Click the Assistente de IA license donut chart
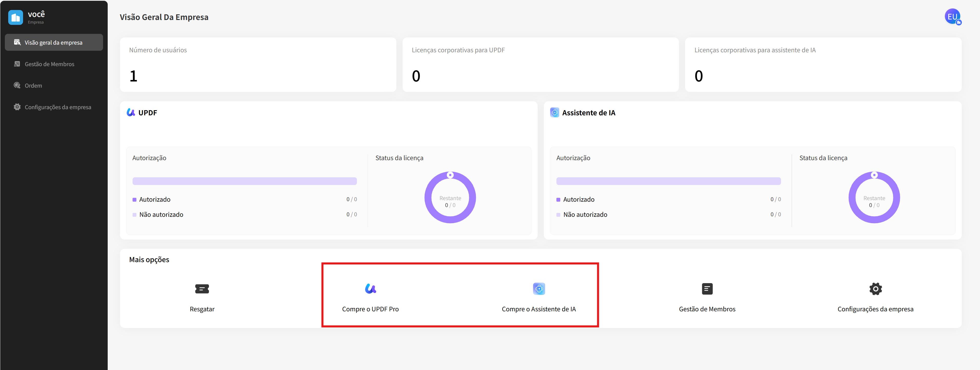 (874, 197)
